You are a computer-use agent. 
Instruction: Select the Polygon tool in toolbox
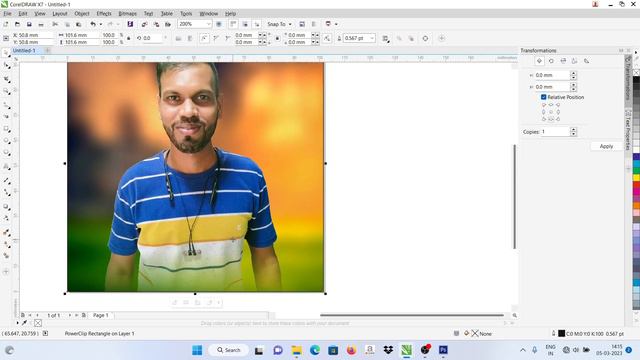click(x=6, y=153)
